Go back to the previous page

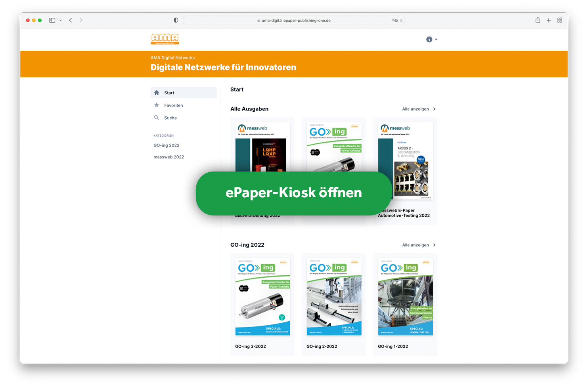tap(71, 20)
